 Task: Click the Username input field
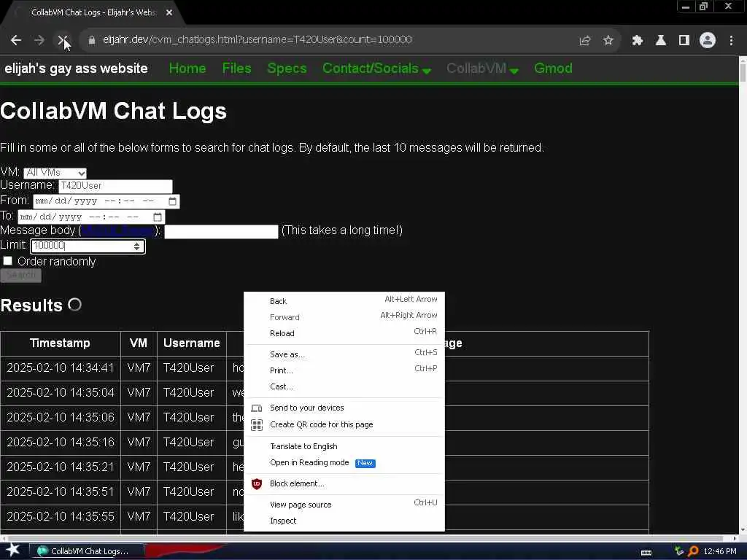pos(115,186)
